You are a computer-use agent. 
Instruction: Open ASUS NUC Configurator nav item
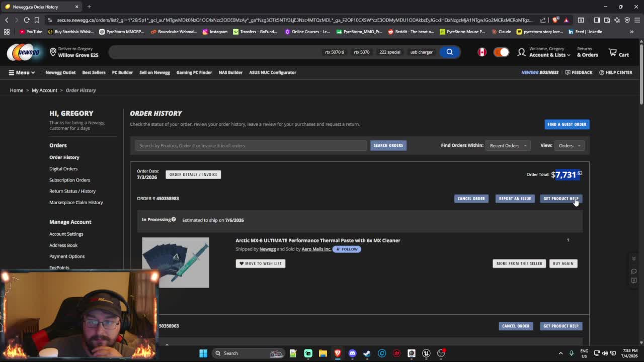[273, 72]
